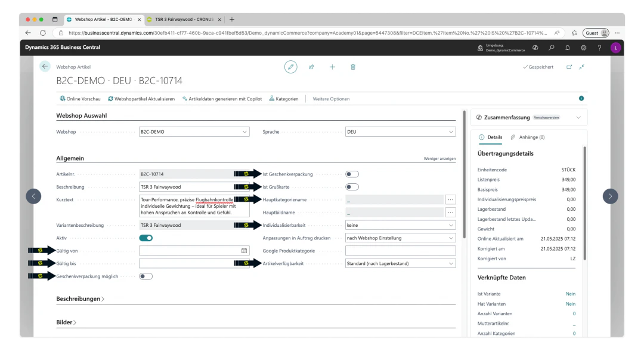Open a new browser tab
Image resolution: width=644 pixels, height=363 pixels.
(x=232, y=19)
